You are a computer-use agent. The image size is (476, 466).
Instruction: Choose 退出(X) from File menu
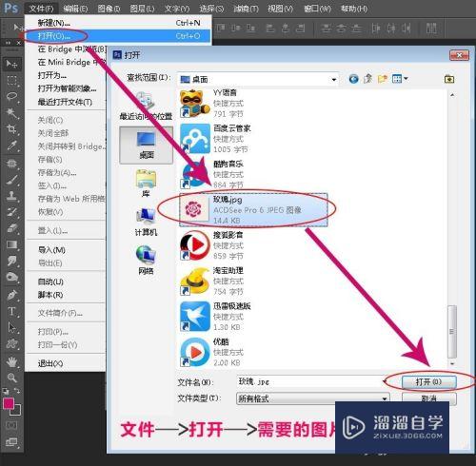(50, 363)
